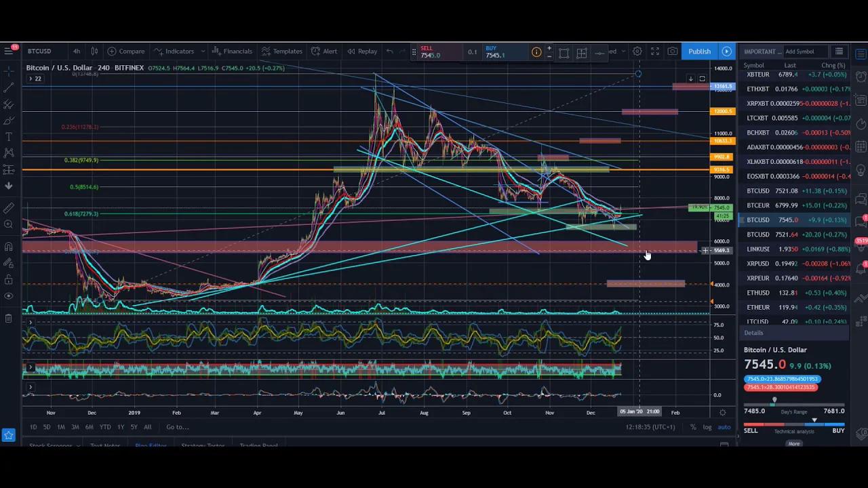868x488 pixels.
Task: Expand the 22 indicators legend
Action: pyautogui.click(x=35, y=79)
